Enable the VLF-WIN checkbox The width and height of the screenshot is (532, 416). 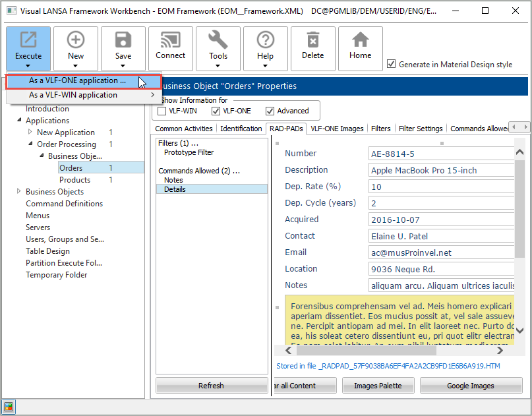pyautogui.click(x=162, y=111)
